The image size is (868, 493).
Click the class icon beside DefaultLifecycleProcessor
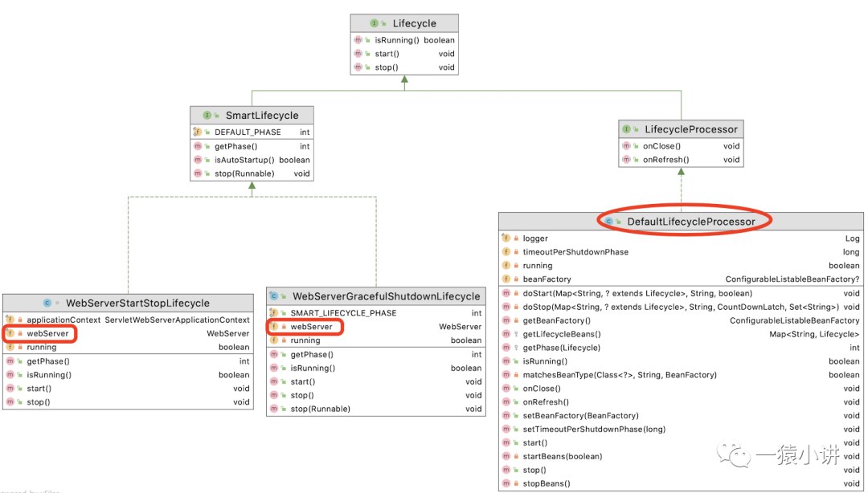coord(609,222)
